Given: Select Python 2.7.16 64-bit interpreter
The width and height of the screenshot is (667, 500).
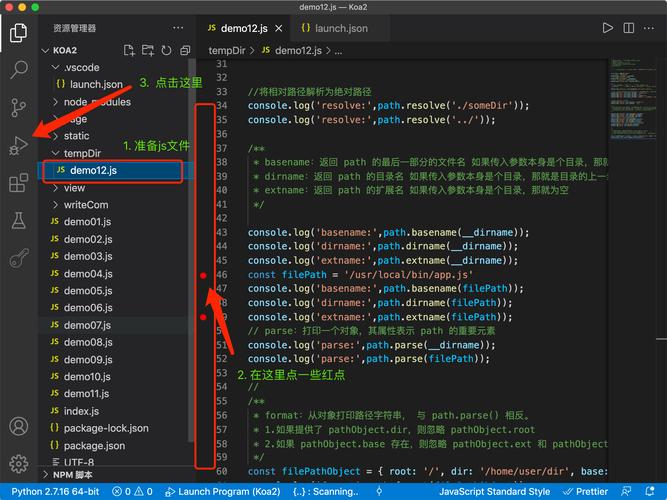Looking at the screenshot, I should 55,491.
